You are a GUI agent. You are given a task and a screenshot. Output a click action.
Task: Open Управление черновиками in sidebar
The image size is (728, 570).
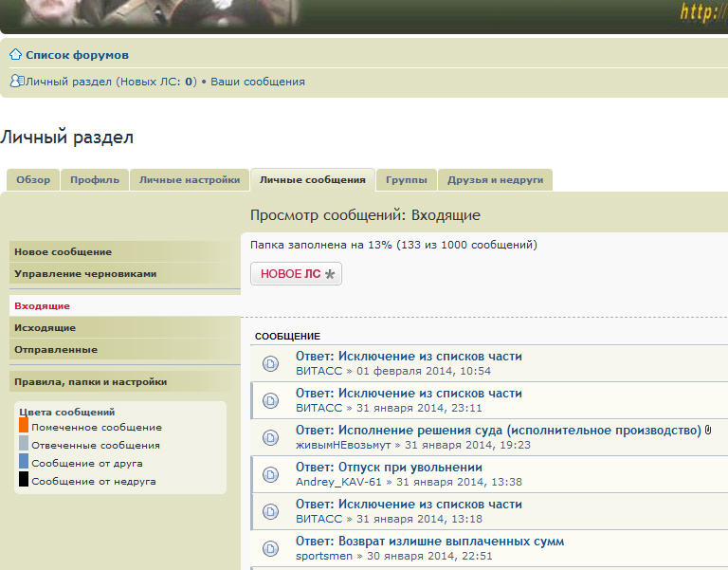(85, 274)
